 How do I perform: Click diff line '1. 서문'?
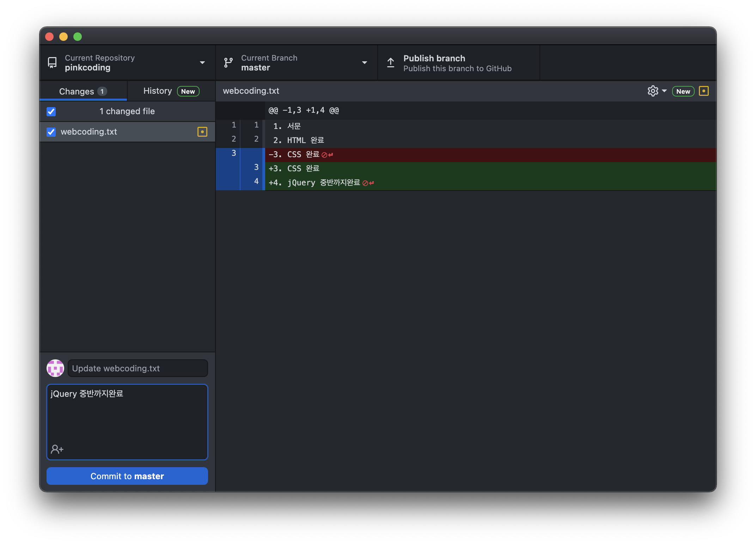click(x=490, y=126)
